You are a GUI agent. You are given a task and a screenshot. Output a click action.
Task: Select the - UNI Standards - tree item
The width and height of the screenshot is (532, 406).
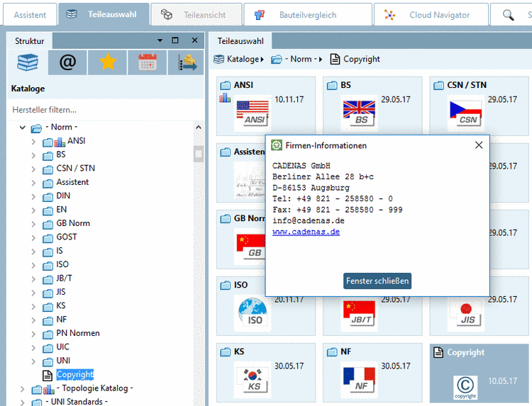pyautogui.click(x=77, y=402)
